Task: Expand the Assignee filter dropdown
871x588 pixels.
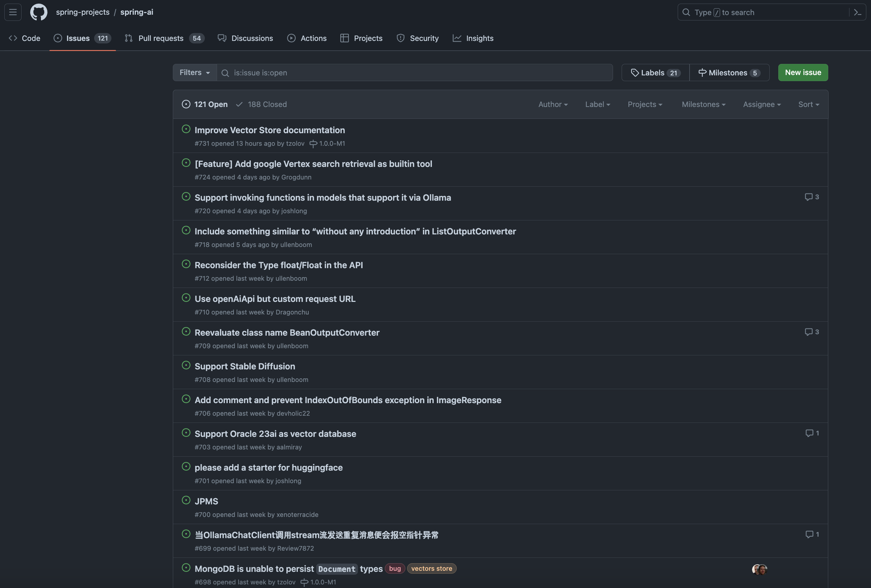Action: pyautogui.click(x=761, y=104)
